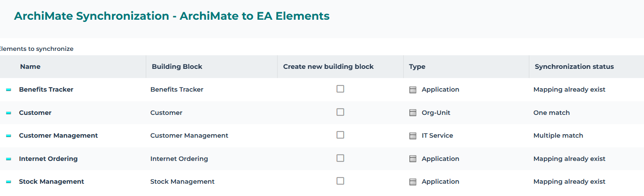
Task: Click the Org-Unit type icon
Action: pyautogui.click(x=412, y=113)
